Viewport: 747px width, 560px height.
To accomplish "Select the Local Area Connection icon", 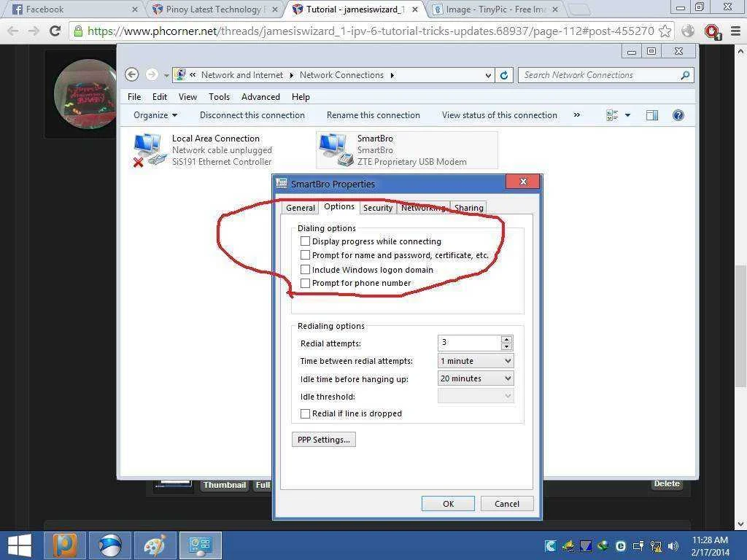I will [x=149, y=150].
